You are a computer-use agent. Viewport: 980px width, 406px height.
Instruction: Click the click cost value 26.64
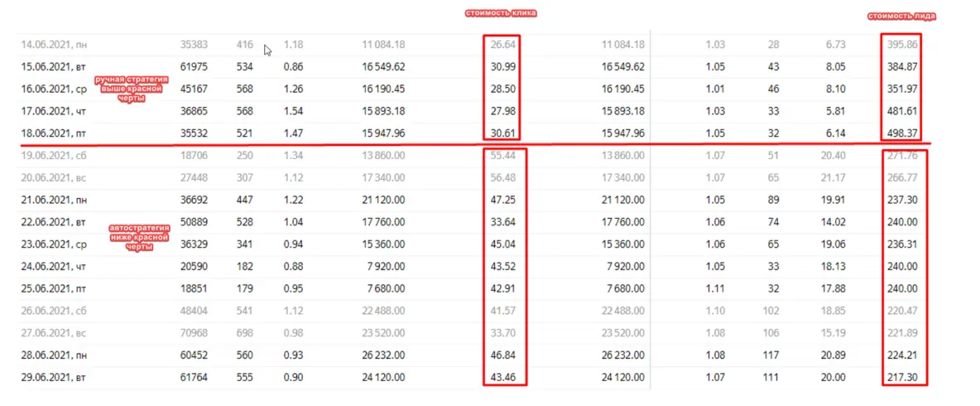click(x=504, y=43)
